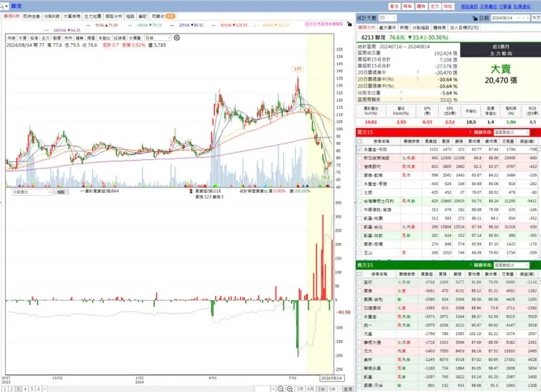Switch to the 個股分析 tab

click(113, 16)
